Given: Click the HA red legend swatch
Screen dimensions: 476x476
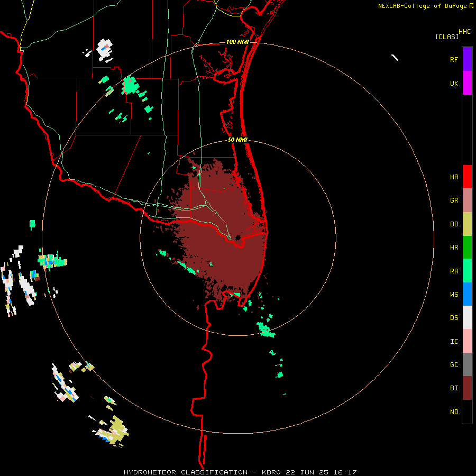Looking at the screenshot, I should click(467, 177).
